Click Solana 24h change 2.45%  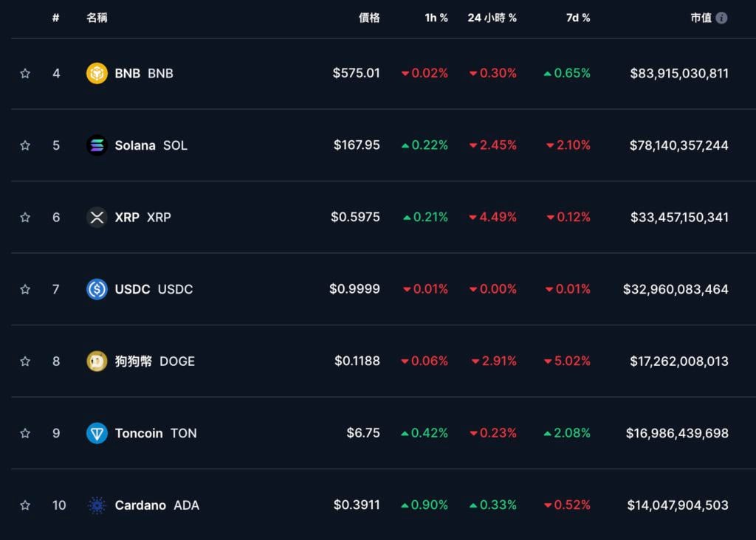(x=492, y=145)
